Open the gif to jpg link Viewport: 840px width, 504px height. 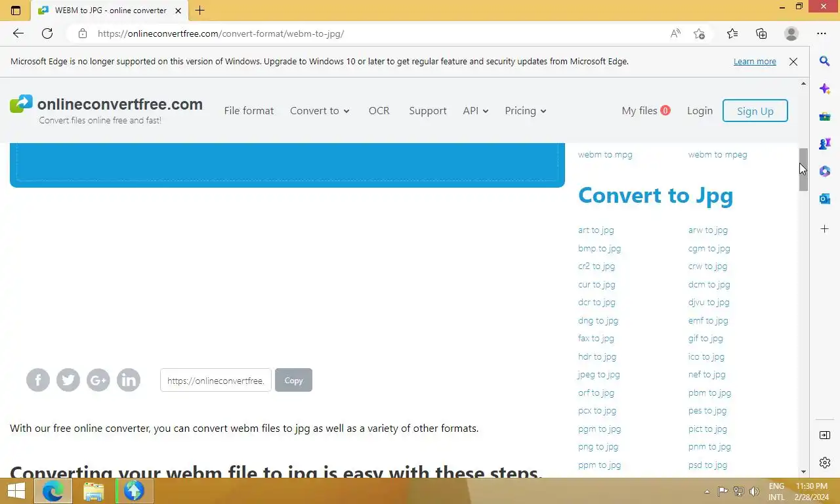pos(705,339)
